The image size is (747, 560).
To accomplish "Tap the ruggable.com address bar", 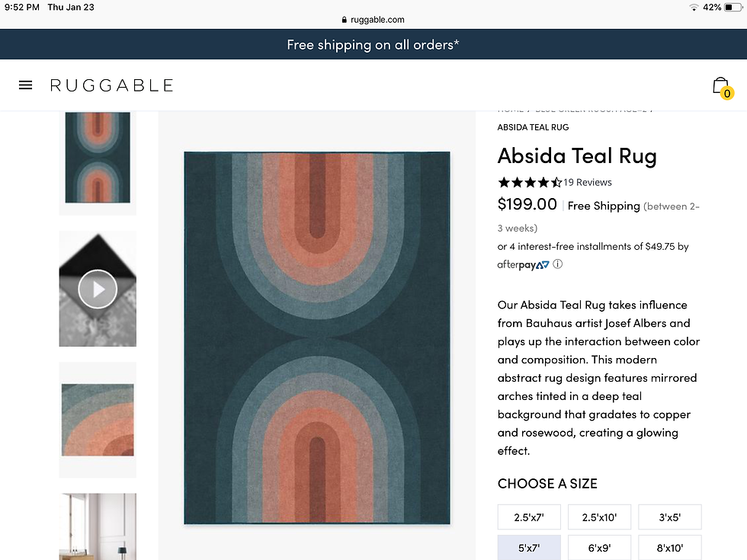I will (x=373, y=20).
